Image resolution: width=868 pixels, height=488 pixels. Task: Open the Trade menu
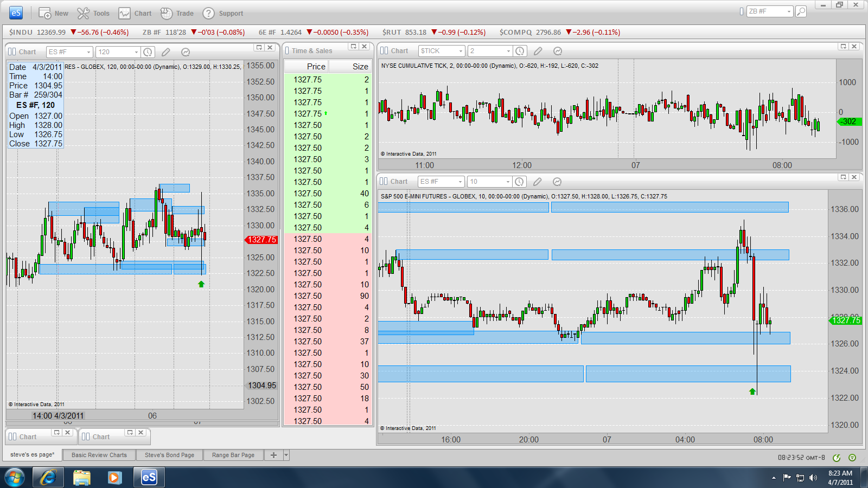point(177,14)
